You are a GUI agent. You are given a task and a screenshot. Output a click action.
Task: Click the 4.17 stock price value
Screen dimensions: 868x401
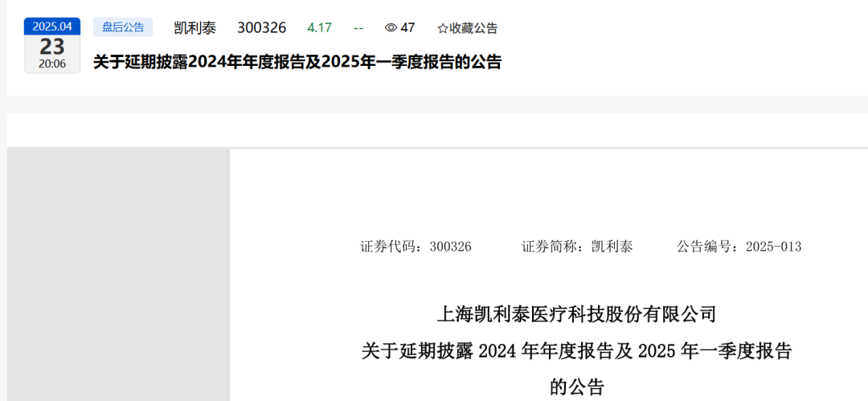pyautogui.click(x=319, y=27)
